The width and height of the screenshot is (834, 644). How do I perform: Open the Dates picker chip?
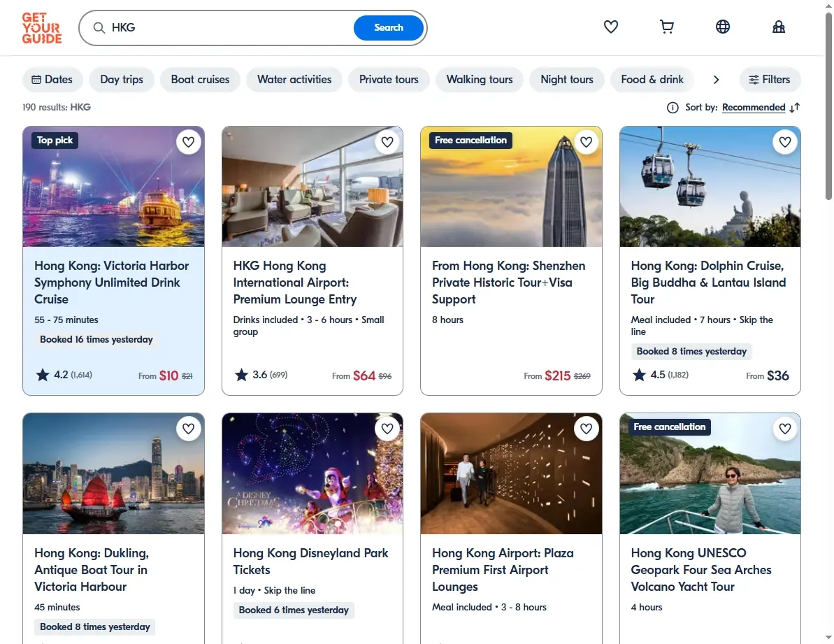pyautogui.click(x=52, y=80)
